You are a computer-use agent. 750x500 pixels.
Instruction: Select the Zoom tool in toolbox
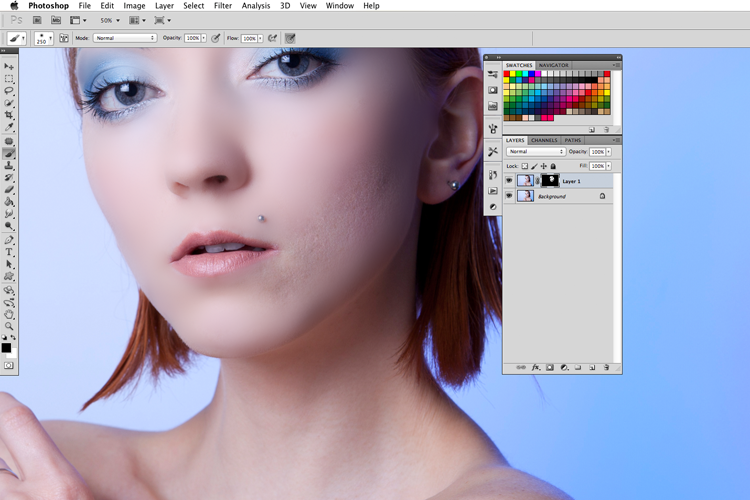point(9,326)
